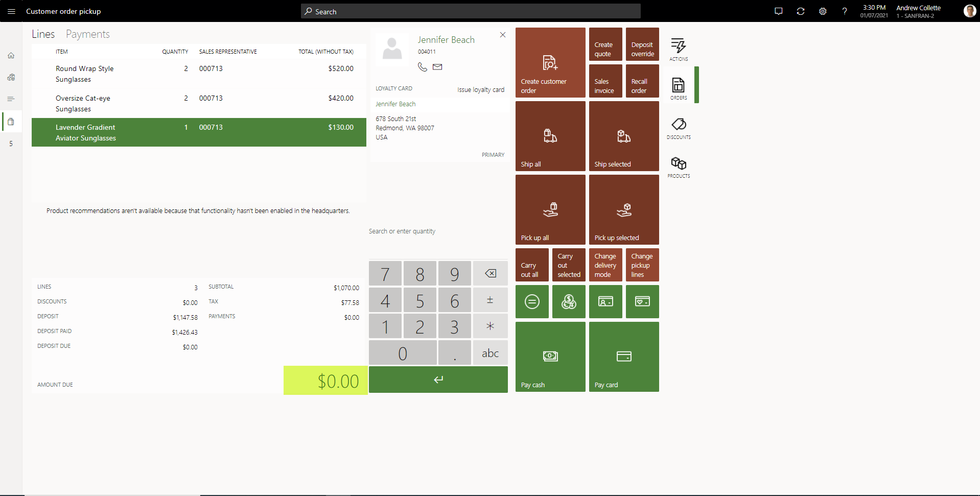Select the Lavender Gradient Aviator Sunglasses line

coord(199,132)
